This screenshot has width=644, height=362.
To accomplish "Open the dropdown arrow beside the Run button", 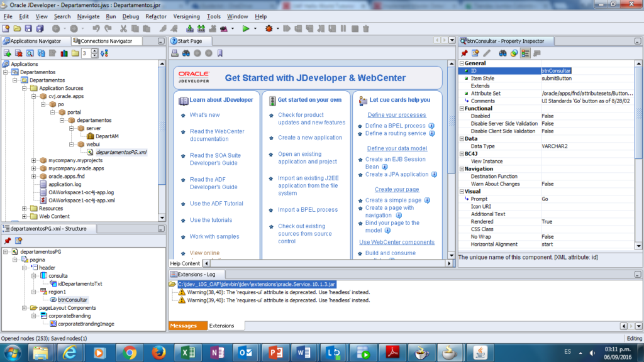I will [255, 28].
